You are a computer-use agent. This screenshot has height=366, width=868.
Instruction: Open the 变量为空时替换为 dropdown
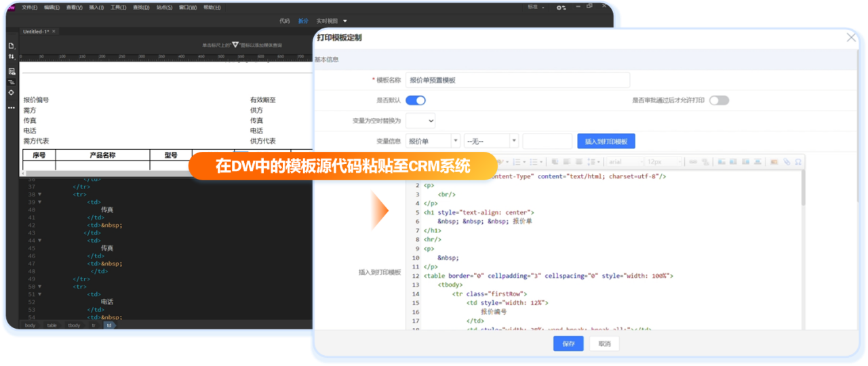tap(420, 121)
